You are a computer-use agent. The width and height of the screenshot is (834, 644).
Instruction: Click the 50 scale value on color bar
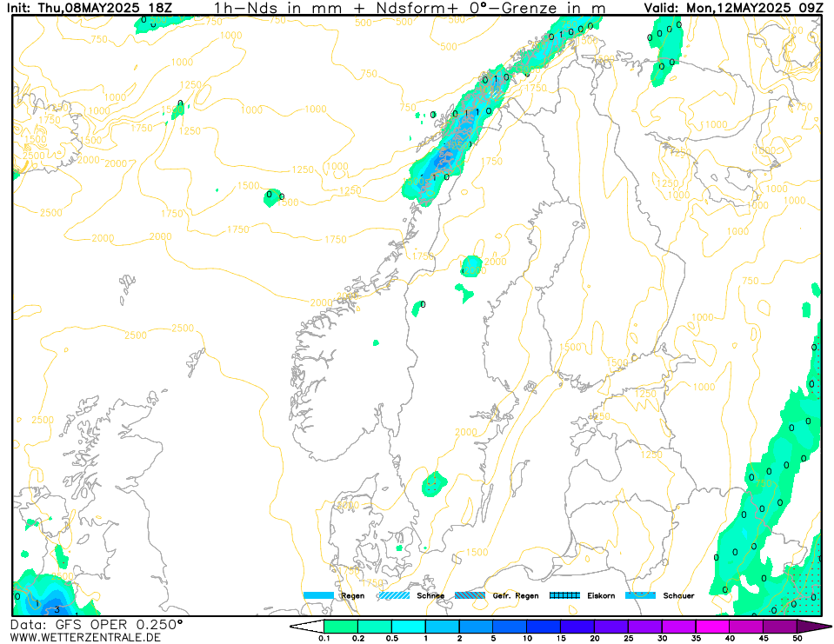point(797,638)
